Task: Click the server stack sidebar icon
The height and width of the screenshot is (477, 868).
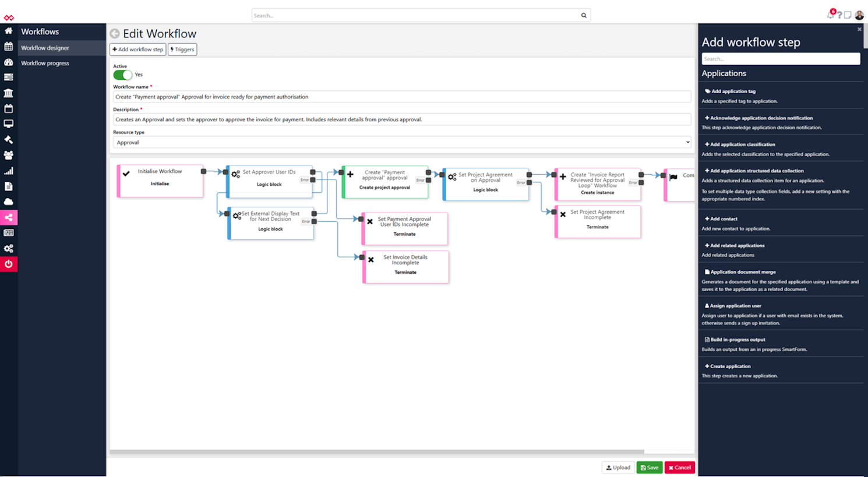Action: (x=8, y=77)
